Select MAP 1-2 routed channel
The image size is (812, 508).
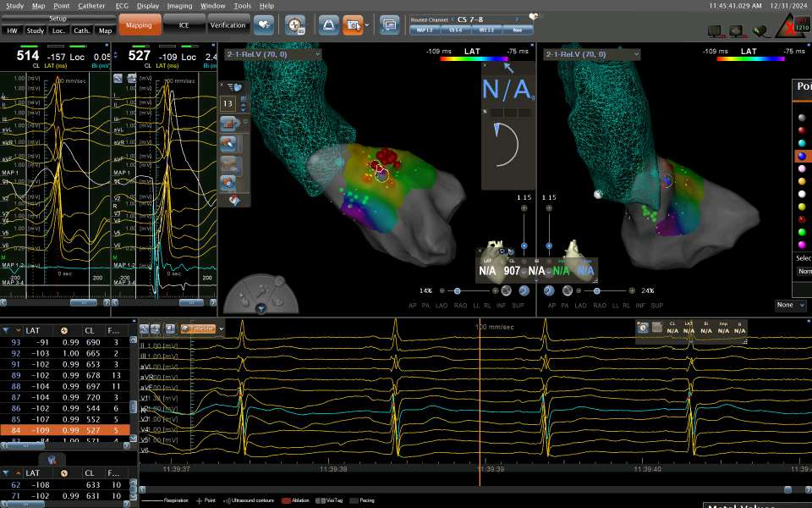click(425, 30)
